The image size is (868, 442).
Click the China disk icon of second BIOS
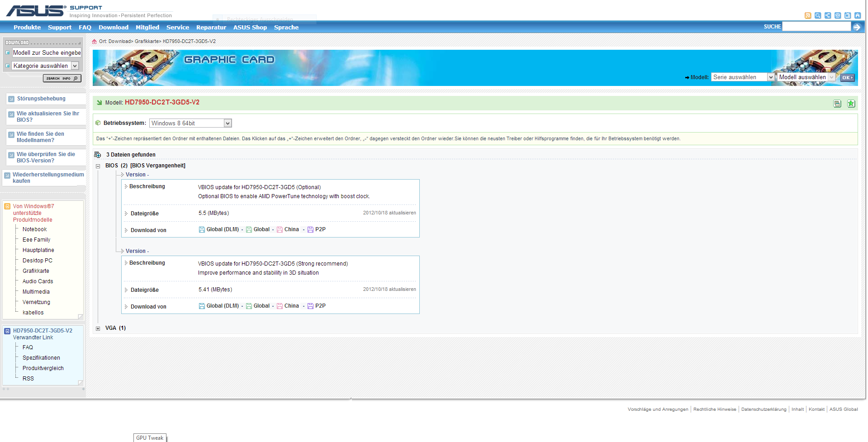point(280,306)
